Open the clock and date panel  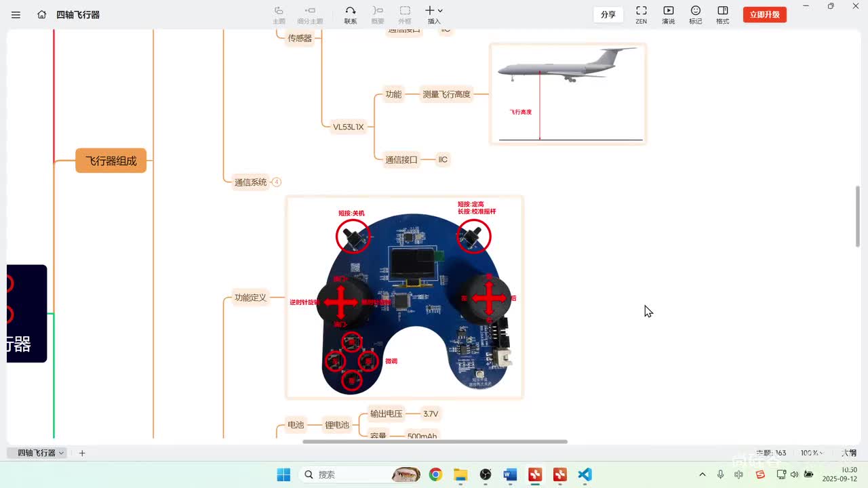pos(840,474)
